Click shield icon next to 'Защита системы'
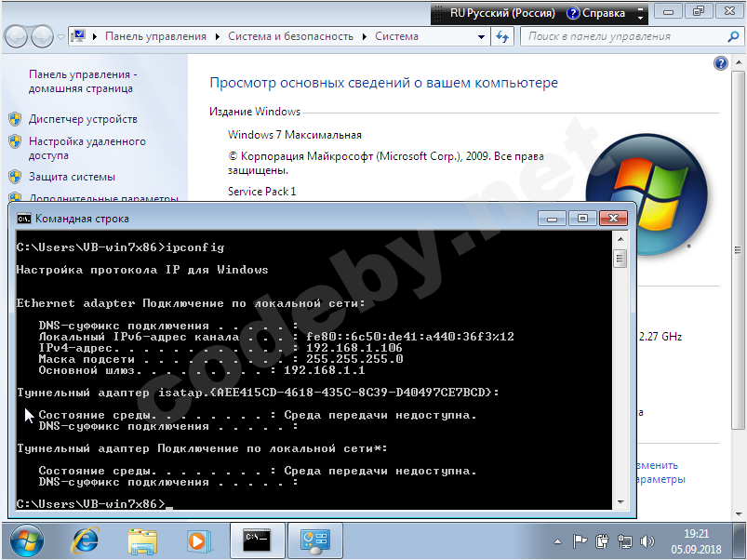 coord(15,177)
